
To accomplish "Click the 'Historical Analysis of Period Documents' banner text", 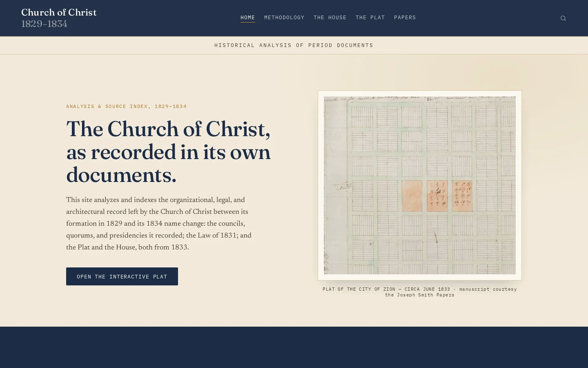I will [x=294, y=45].
